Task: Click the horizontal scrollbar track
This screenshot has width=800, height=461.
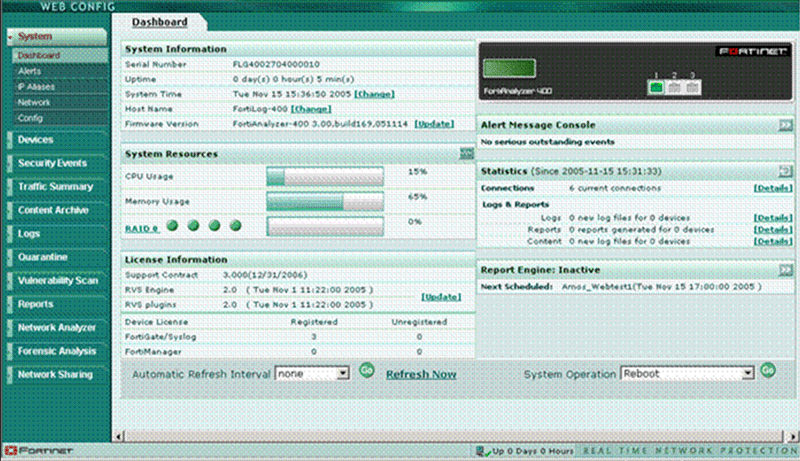Action: coord(454,436)
